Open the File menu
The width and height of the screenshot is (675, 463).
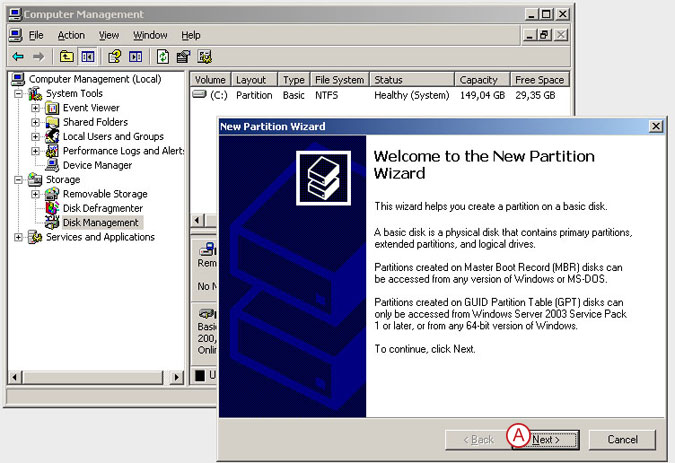pos(36,35)
